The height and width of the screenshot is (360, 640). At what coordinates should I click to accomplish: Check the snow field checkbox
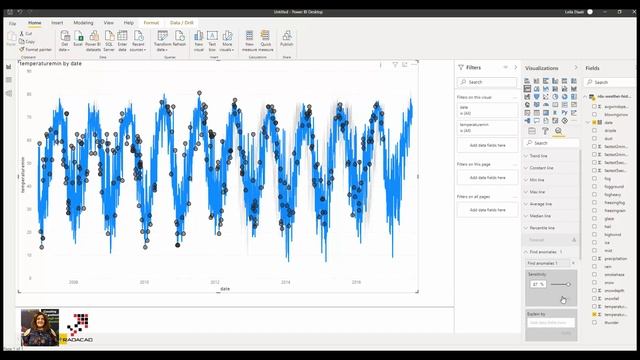pos(594,282)
